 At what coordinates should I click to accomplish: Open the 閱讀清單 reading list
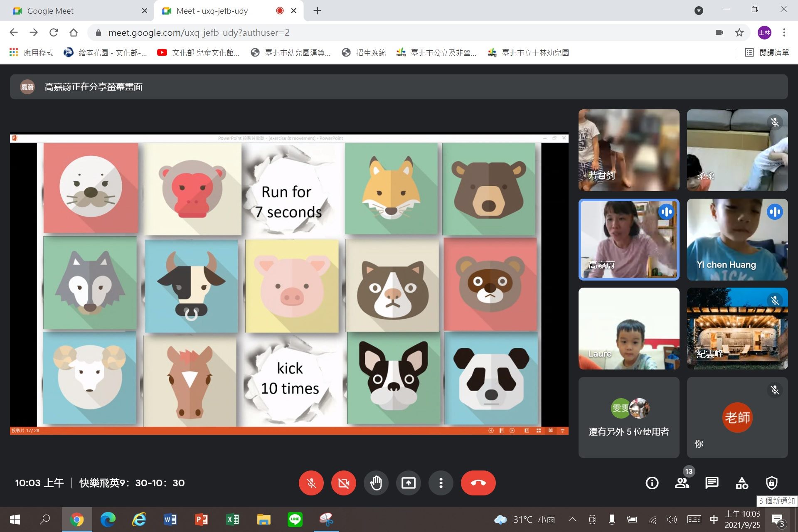767,53
